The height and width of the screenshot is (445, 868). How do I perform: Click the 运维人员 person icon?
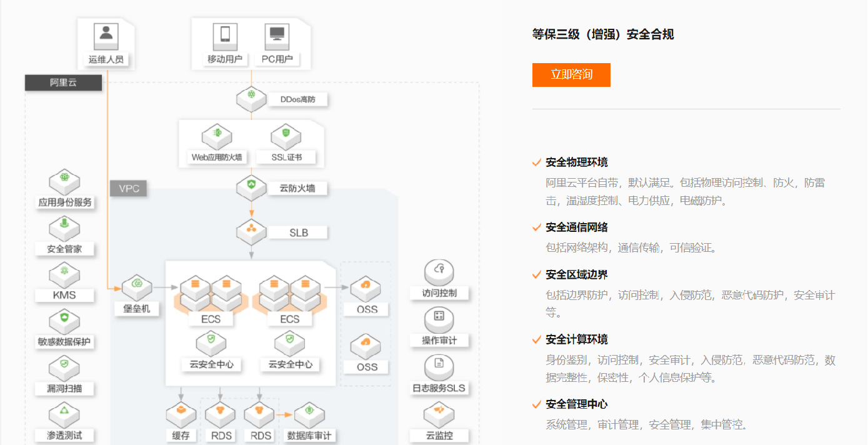106,36
